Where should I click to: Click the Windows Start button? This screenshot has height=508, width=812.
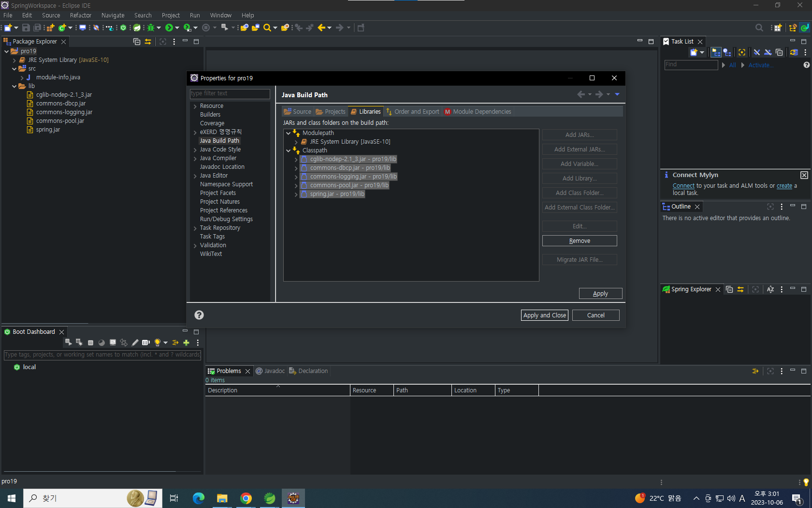click(x=12, y=498)
